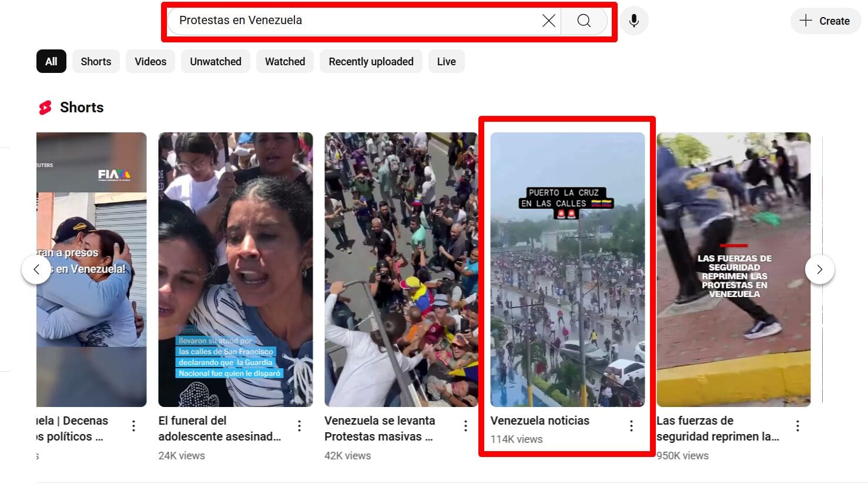Switch to the Shorts filter tab
The width and height of the screenshot is (868, 487).
tap(96, 61)
